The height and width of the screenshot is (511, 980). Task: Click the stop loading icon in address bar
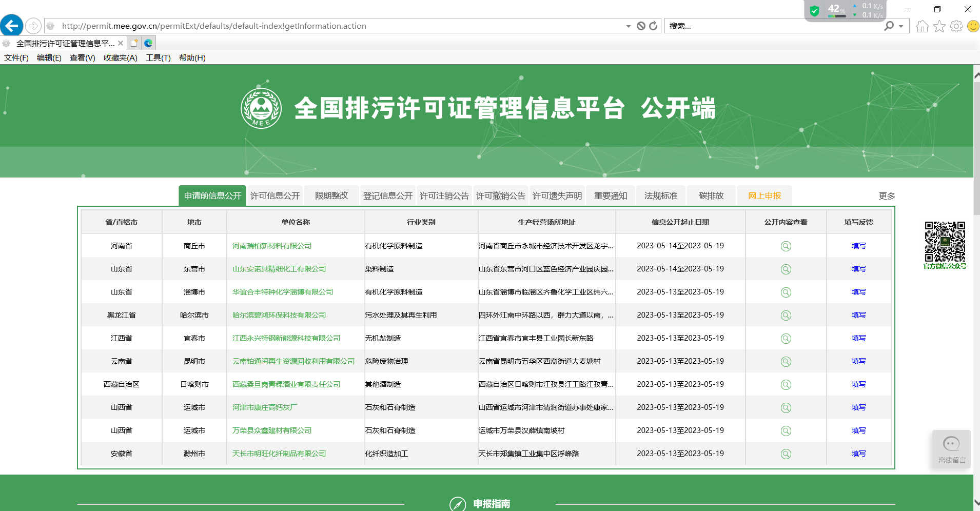pyautogui.click(x=641, y=26)
